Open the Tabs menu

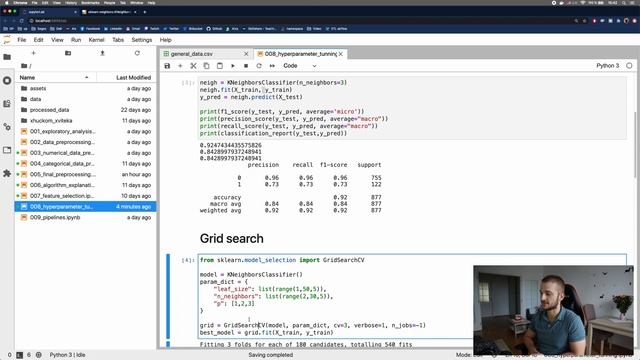tap(118, 40)
